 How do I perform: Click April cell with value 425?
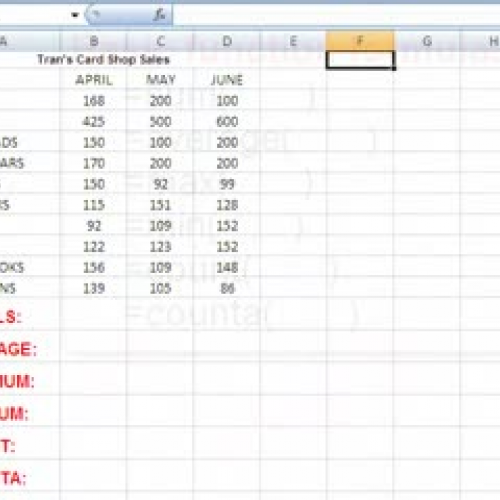pyautogui.click(x=94, y=122)
